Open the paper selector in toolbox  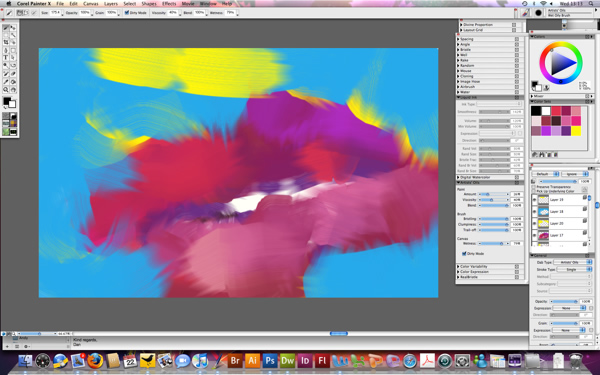(6, 116)
